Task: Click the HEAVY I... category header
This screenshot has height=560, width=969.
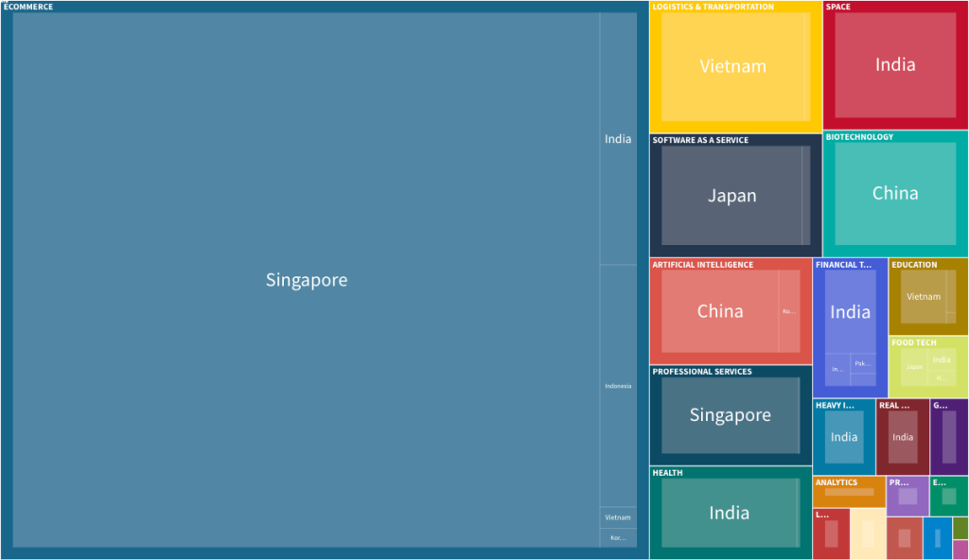Action: (x=835, y=406)
